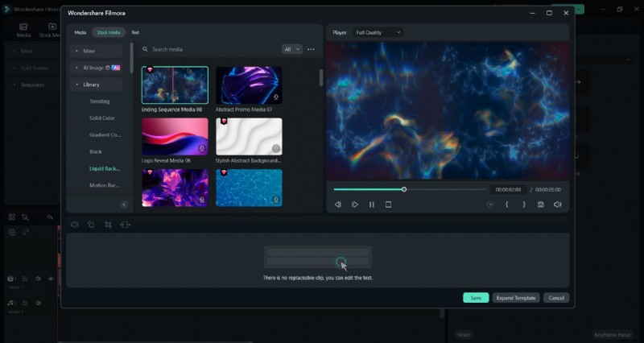Click the mark in curly brace icon
The width and height of the screenshot is (644, 343).
click(506, 205)
